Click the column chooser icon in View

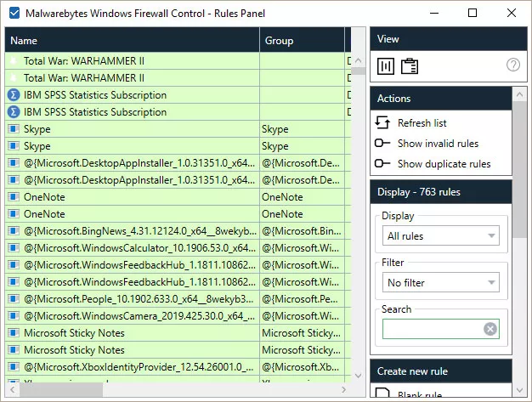click(386, 65)
